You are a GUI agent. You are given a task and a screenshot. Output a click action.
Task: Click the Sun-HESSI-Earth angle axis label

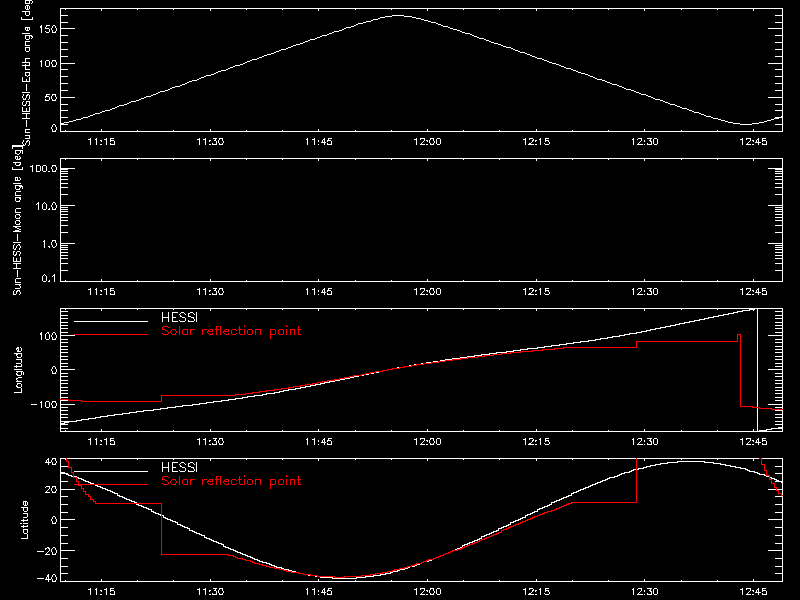click(27, 72)
